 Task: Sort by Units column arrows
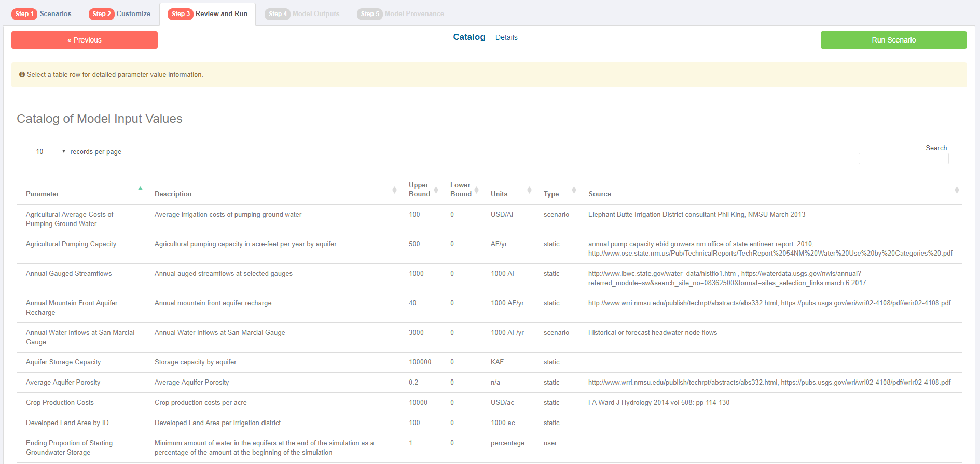[529, 190]
